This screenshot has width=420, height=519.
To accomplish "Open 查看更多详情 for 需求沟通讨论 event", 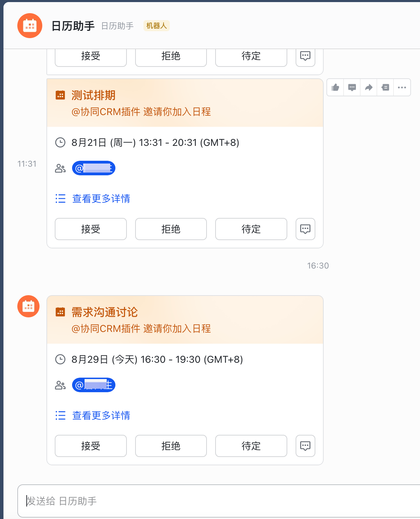I will click(x=101, y=415).
